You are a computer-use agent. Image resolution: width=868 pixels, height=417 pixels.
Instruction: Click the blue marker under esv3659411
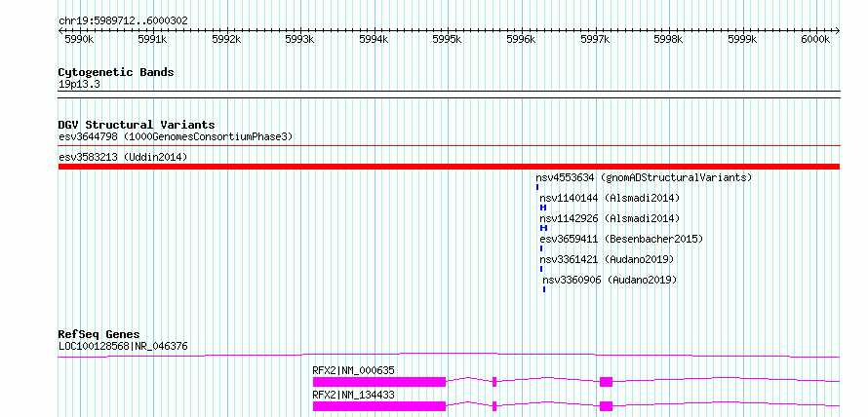[x=541, y=248]
